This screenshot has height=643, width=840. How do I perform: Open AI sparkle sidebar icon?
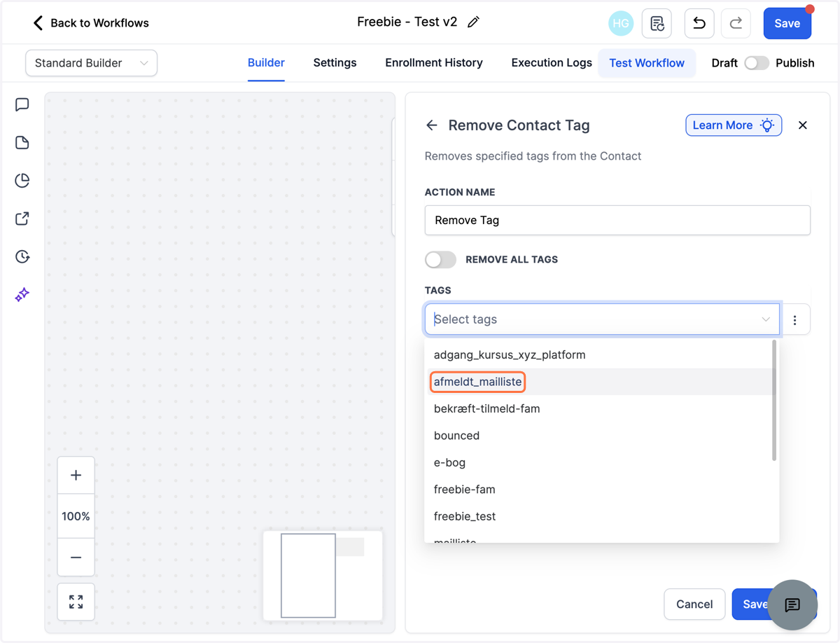(x=22, y=294)
